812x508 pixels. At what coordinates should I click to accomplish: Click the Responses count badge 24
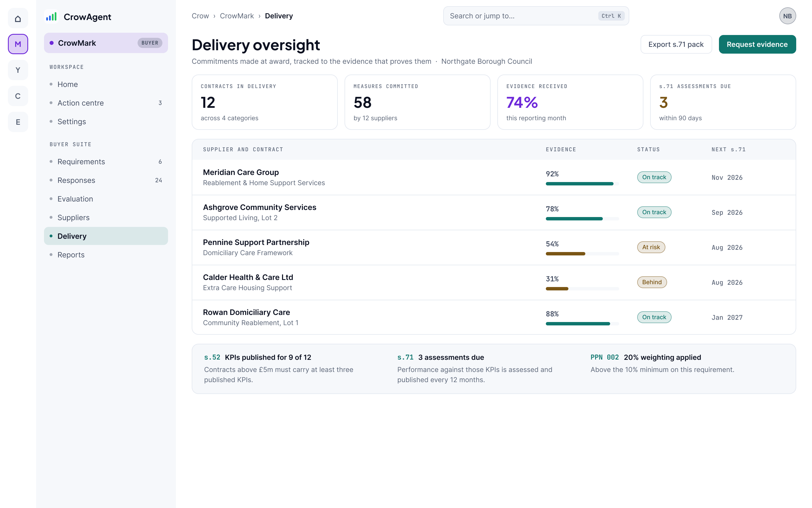pos(158,180)
